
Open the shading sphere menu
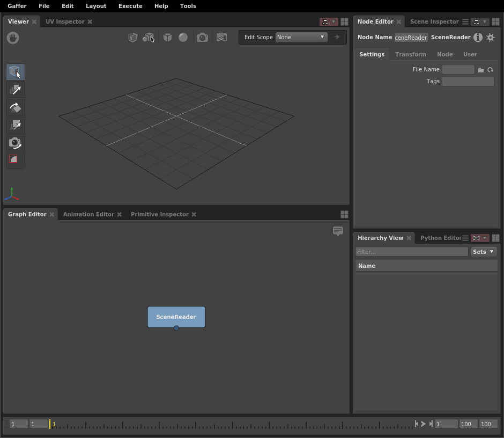183,38
